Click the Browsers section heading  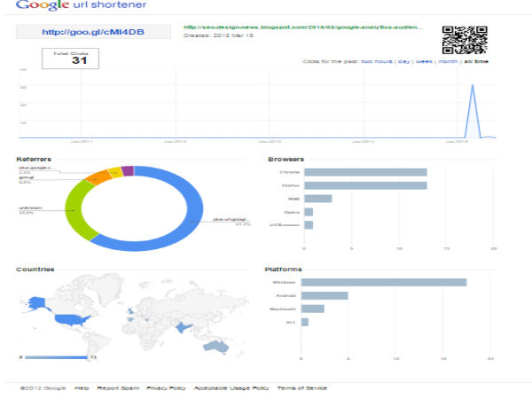286,159
